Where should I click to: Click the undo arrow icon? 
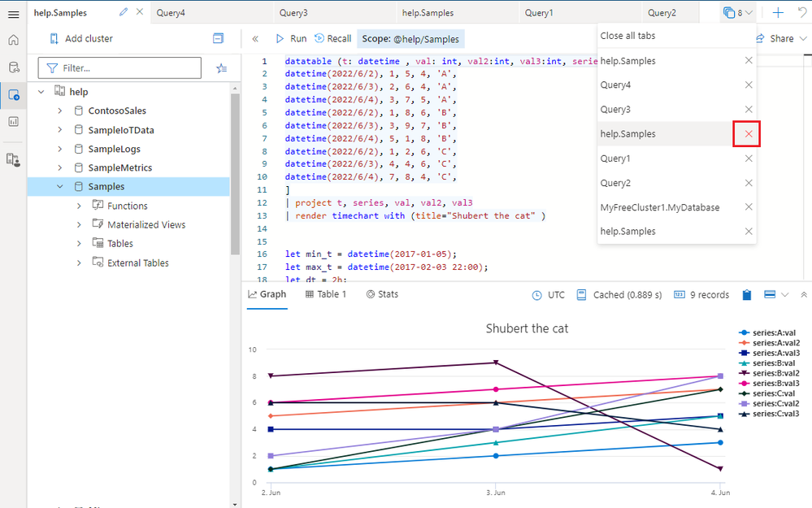click(803, 12)
